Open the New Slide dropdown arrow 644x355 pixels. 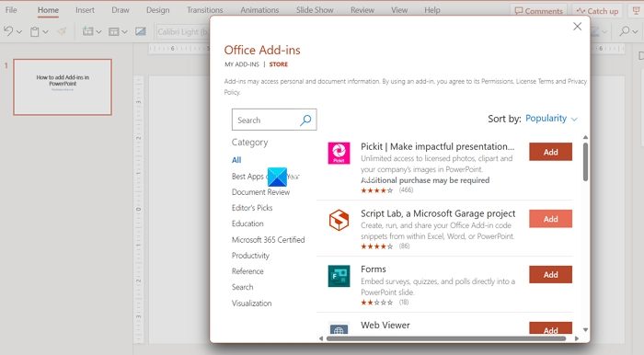[98, 31]
